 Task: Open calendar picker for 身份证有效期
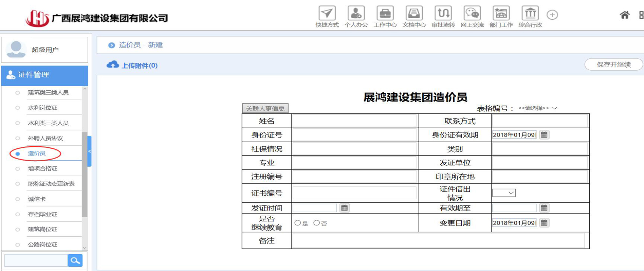(544, 135)
